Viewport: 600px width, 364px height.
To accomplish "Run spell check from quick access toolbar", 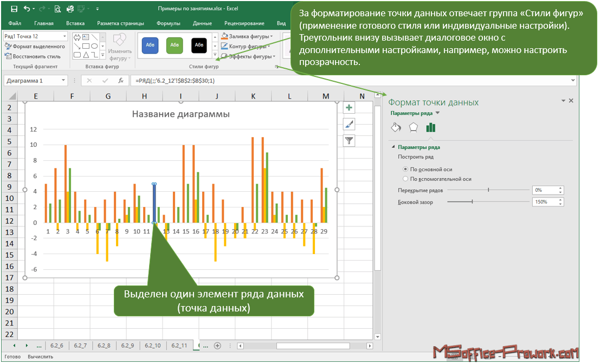I will pyautogui.click(x=70, y=9).
